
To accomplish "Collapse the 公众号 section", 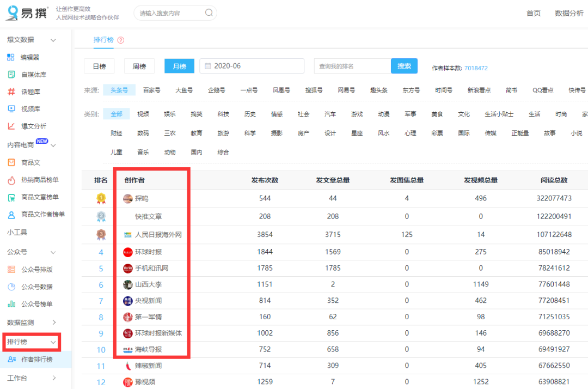I will click(53, 252).
